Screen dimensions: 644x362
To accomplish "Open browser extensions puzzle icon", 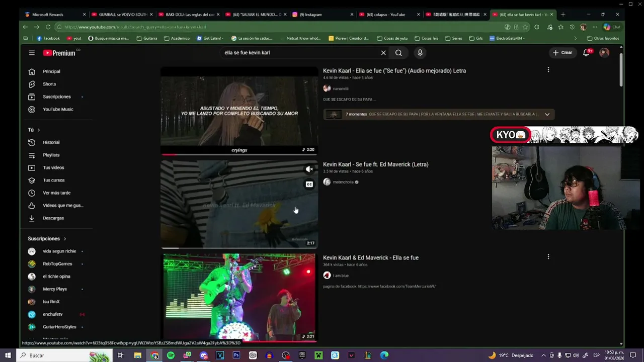I will pyautogui.click(x=537, y=27).
